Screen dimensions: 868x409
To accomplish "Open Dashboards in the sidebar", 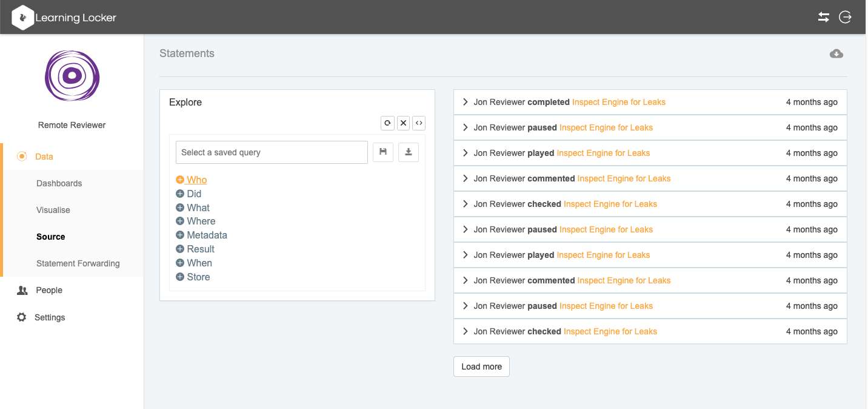I will pyautogui.click(x=59, y=183).
